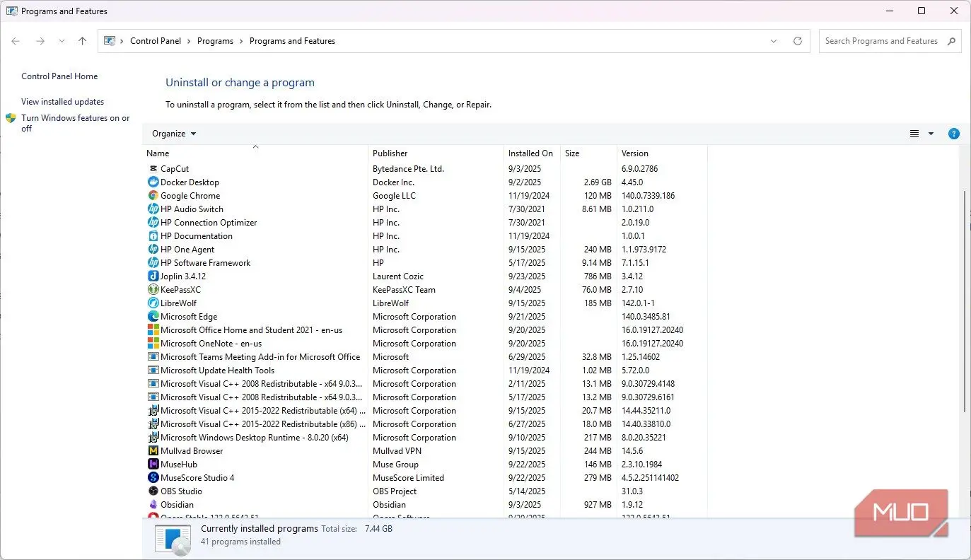
Task: Open View installed updates link
Action: coord(62,102)
